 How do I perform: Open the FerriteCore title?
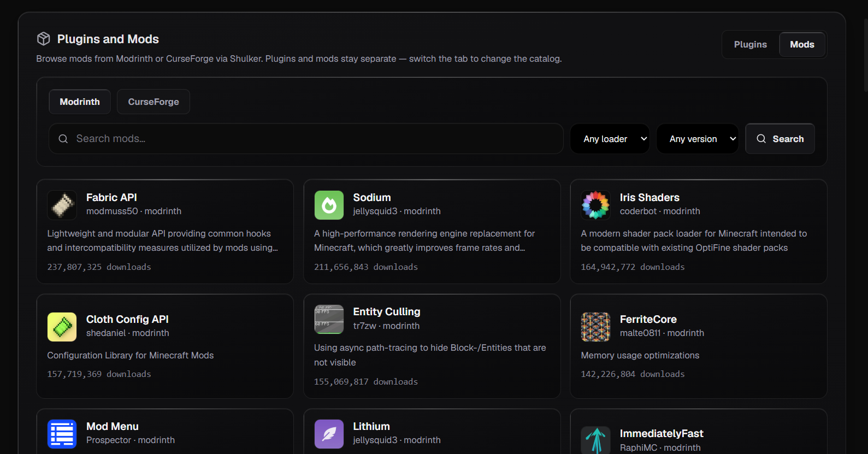coord(648,319)
